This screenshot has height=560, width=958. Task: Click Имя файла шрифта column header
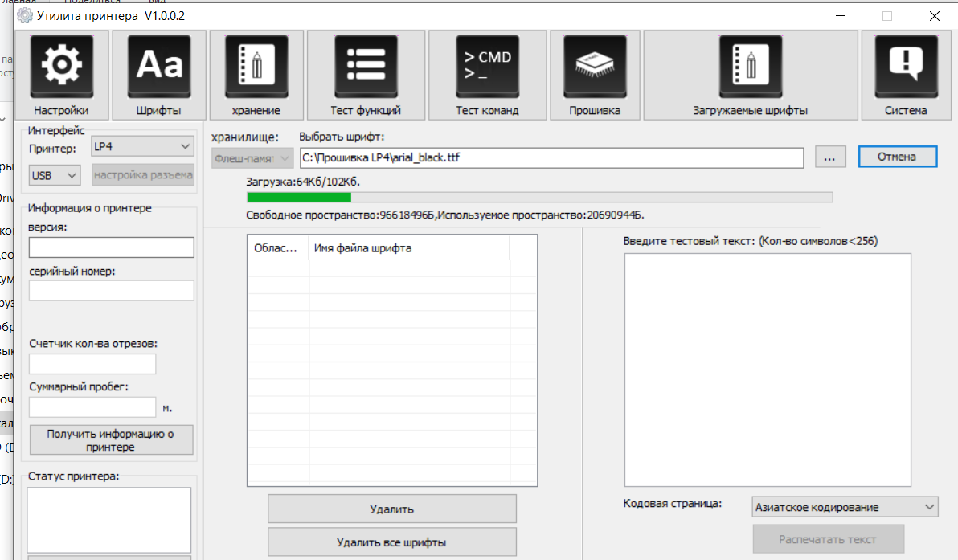[x=362, y=248]
